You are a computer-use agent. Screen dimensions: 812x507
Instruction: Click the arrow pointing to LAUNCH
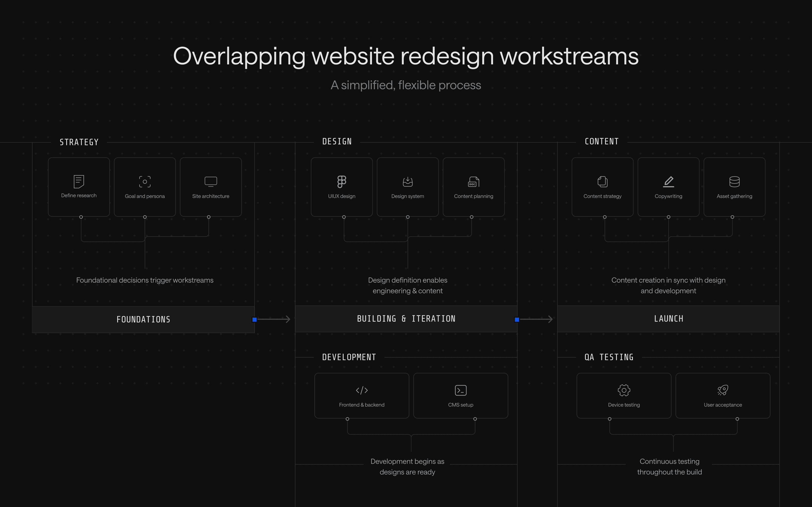pyautogui.click(x=536, y=319)
